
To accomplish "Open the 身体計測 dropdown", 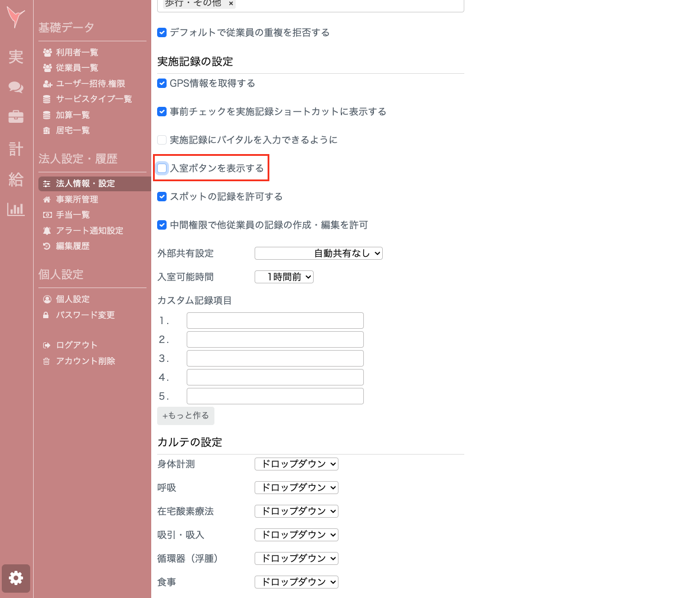I will coord(296,463).
